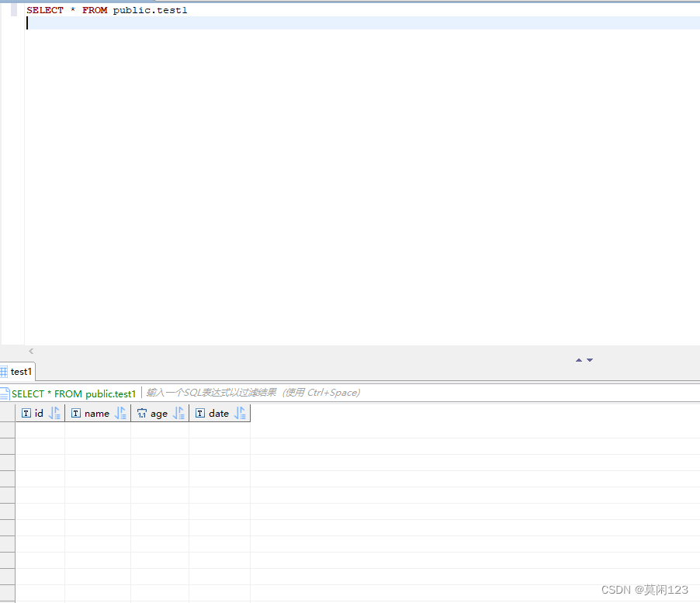Click the sort arrows icon on the date column

pyautogui.click(x=241, y=413)
